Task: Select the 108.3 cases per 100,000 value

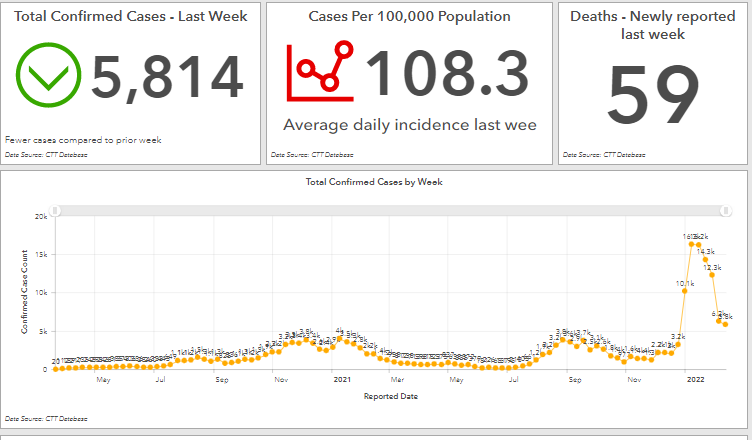Action: [447, 77]
